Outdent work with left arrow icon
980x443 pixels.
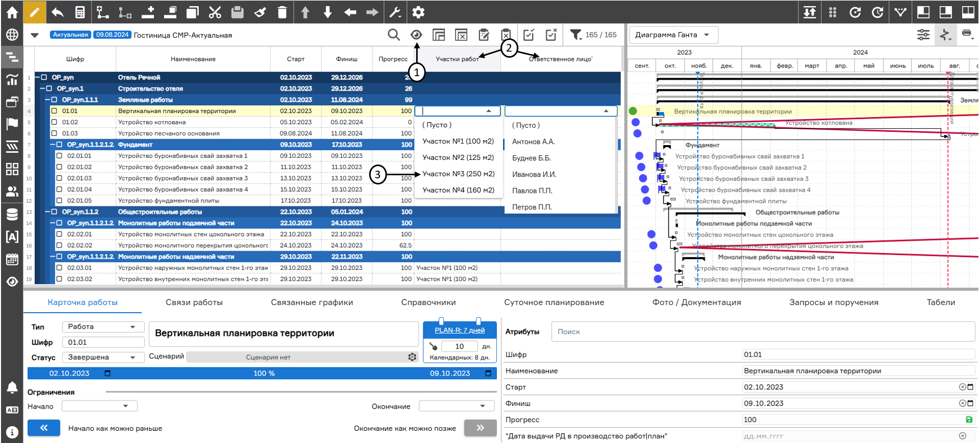[x=350, y=12]
